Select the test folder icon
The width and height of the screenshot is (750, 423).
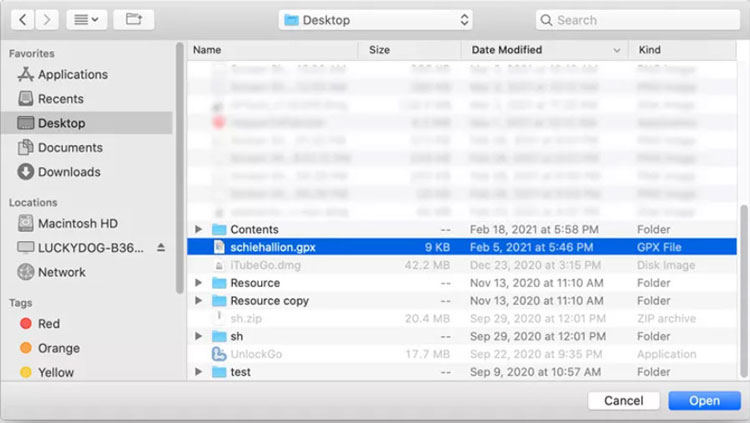[x=219, y=372]
